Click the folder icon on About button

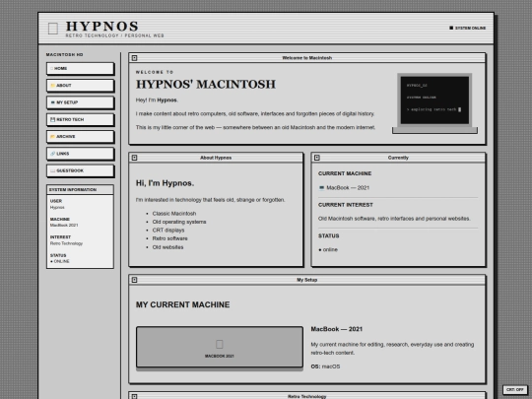52,86
